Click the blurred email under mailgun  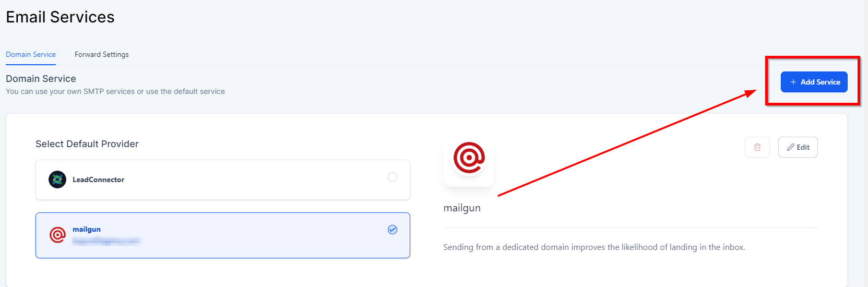(x=106, y=241)
